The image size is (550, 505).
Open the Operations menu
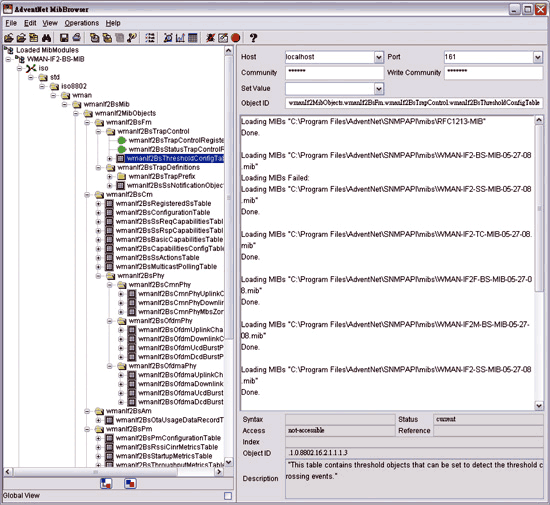pyautogui.click(x=82, y=23)
